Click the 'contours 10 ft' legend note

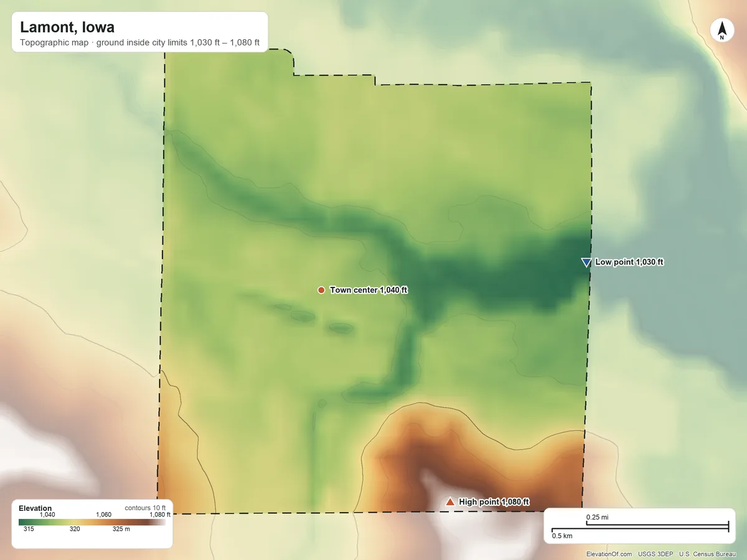coord(145,508)
